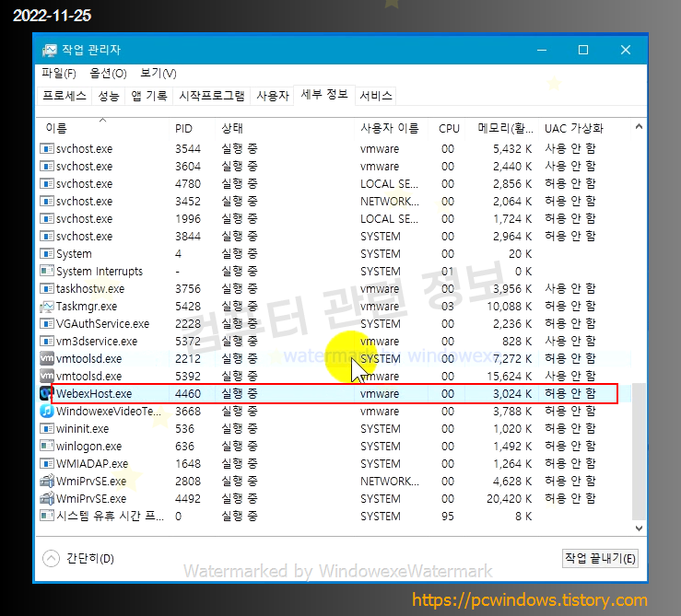Sort by the 사용자 이름 column header
The height and width of the screenshot is (616, 681).
click(391, 128)
